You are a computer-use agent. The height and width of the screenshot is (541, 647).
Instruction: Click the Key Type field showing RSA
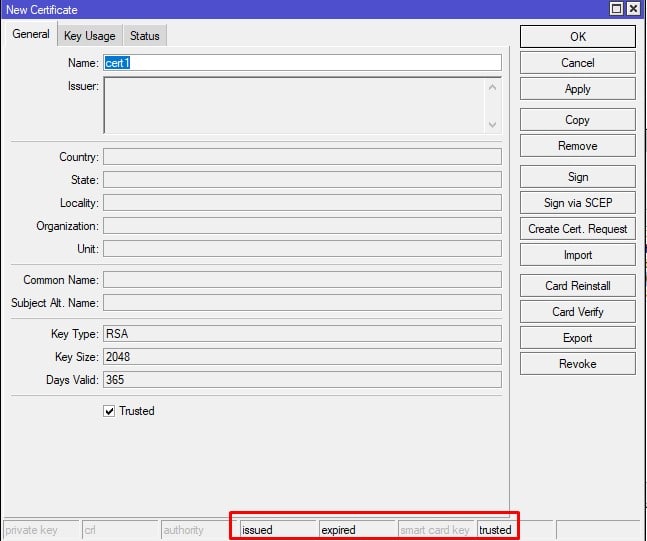[302, 333]
